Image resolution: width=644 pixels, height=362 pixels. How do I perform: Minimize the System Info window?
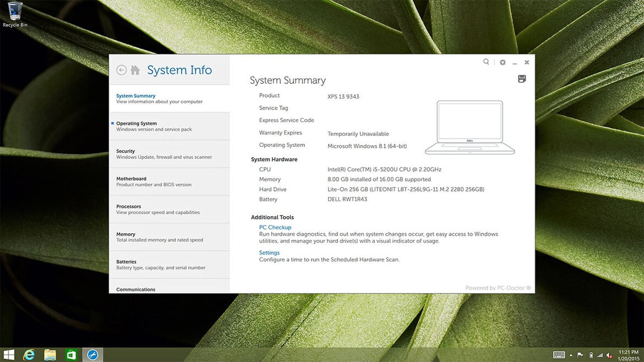point(515,63)
